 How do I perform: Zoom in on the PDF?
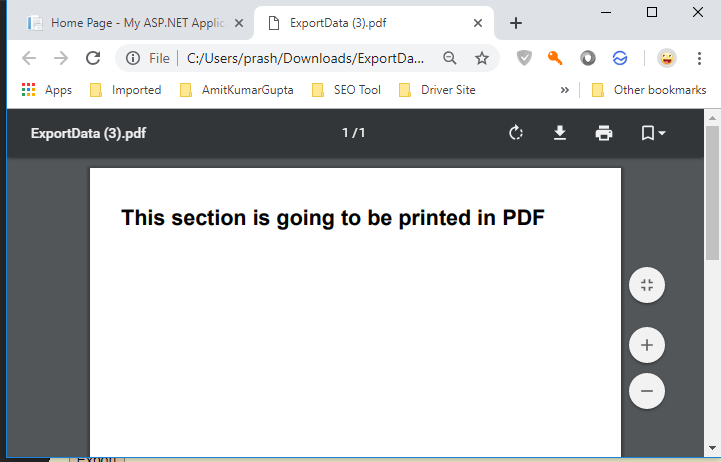(646, 346)
